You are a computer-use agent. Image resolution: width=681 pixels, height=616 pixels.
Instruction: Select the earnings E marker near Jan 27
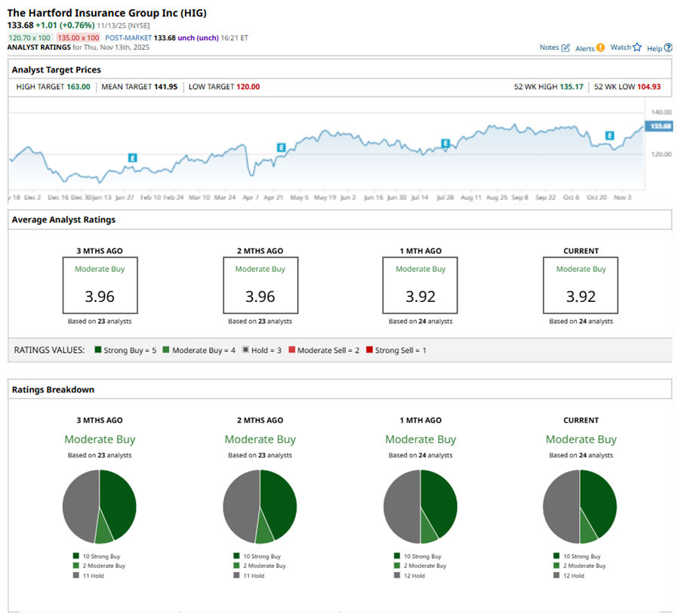pos(132,158)
